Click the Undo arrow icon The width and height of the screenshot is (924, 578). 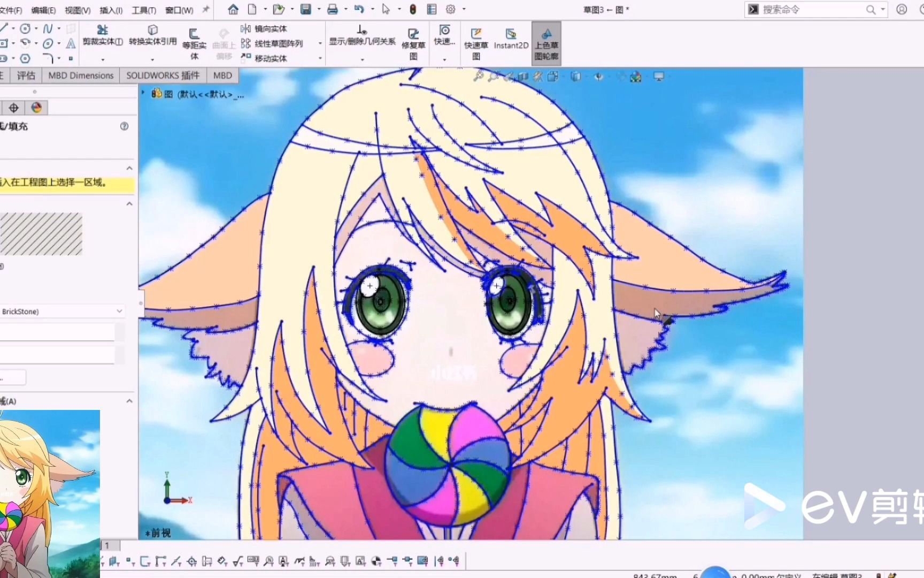(359, 9)
